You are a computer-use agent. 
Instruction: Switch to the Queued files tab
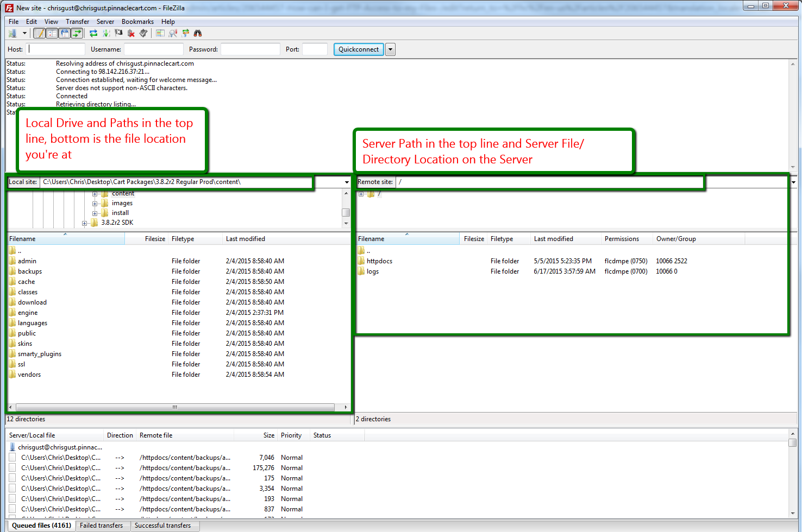coord(41,525)
